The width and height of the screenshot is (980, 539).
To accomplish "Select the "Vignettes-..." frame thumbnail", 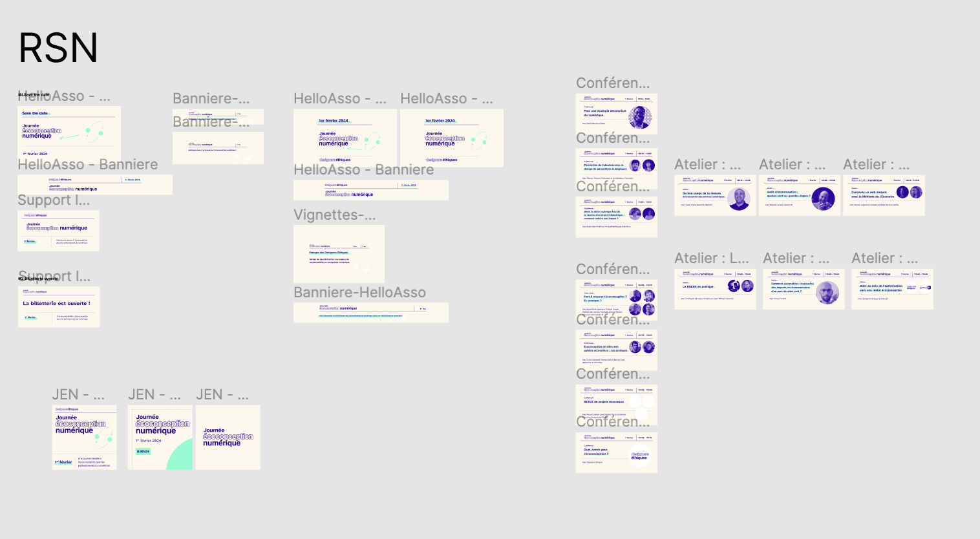I will pos(339,253).
